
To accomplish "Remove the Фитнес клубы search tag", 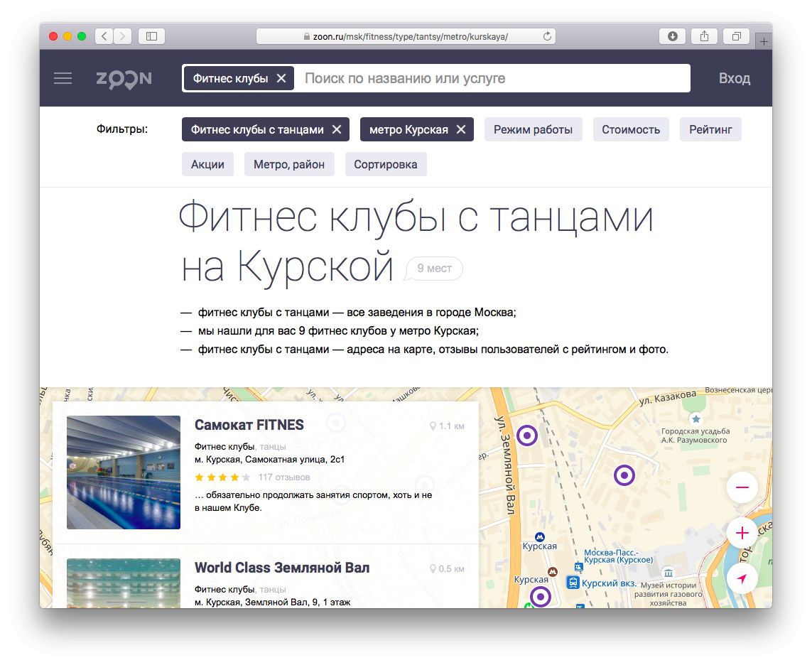I will coord(281,78).
